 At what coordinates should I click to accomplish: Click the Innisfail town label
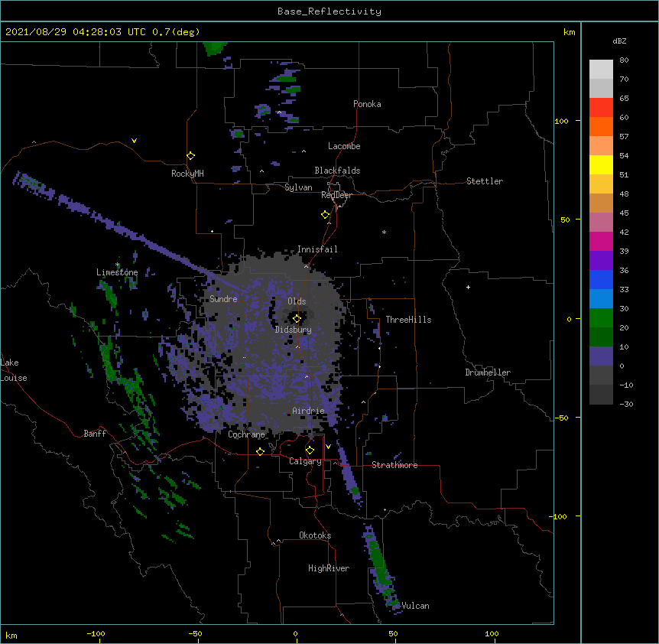(x=317, y=249)
